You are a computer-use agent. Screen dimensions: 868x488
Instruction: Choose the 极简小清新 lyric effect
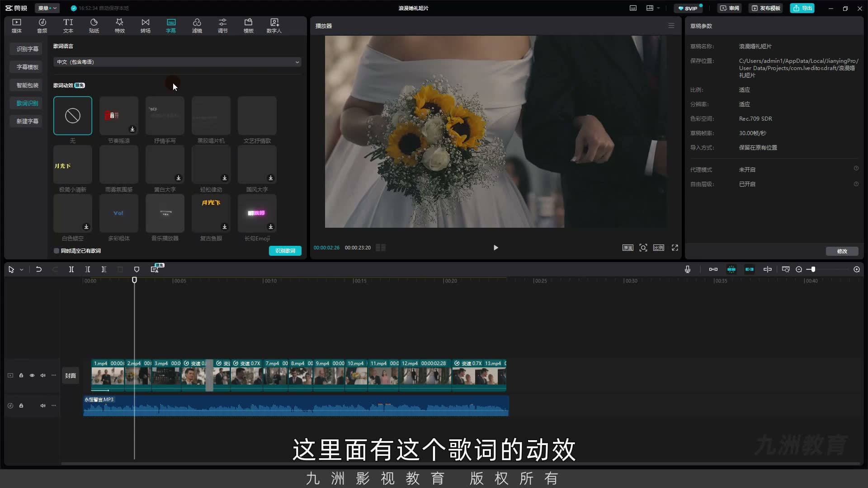72,164
